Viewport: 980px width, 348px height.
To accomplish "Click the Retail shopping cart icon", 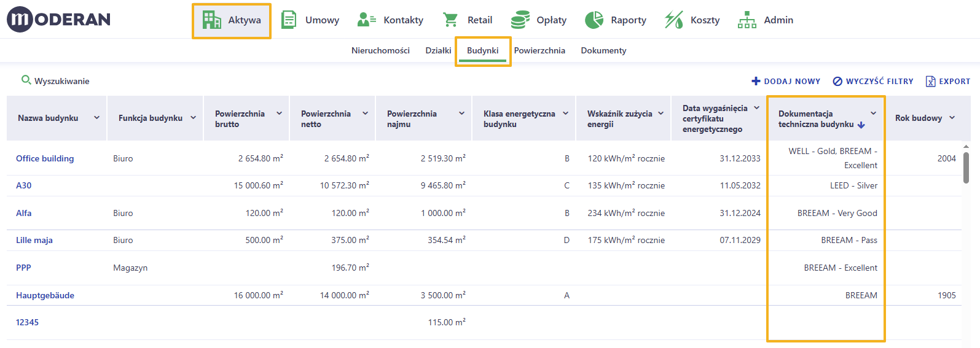I will (450, 20).
